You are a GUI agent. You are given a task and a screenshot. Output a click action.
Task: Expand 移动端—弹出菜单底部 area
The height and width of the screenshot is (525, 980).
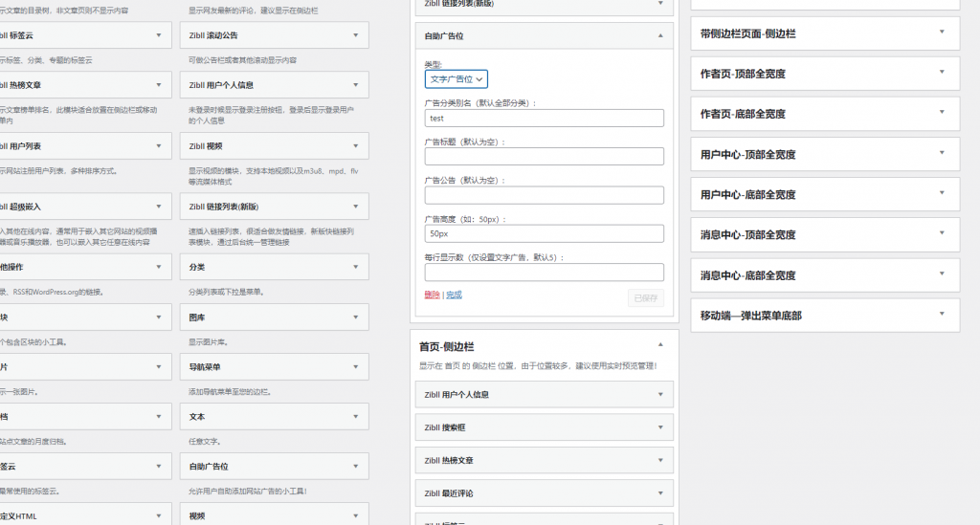942,314
